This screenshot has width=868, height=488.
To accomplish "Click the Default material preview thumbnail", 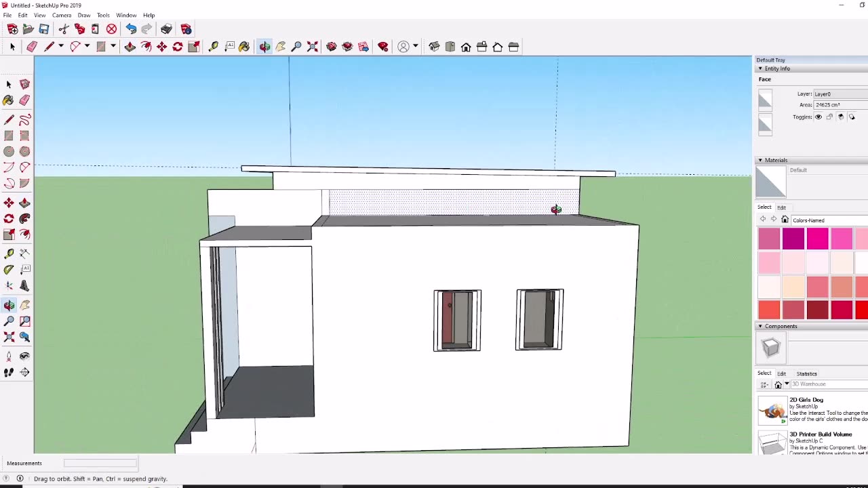I will click(x=771, y=182).
